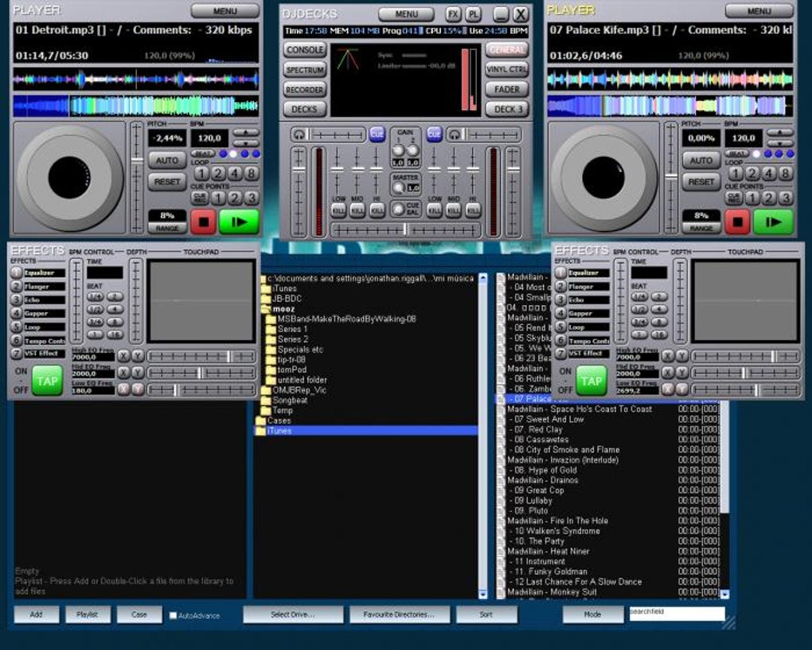This screenshot has width=812, height=650.
Task: Click into the searchfield input box
Action: coord(677,613)
